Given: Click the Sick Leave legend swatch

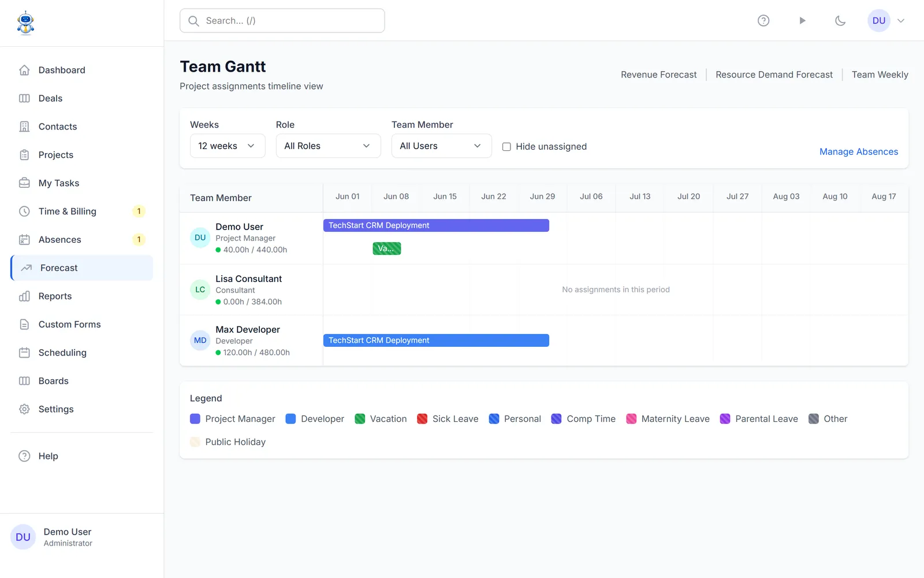Looking at the screenshot, I should (422, 419).
